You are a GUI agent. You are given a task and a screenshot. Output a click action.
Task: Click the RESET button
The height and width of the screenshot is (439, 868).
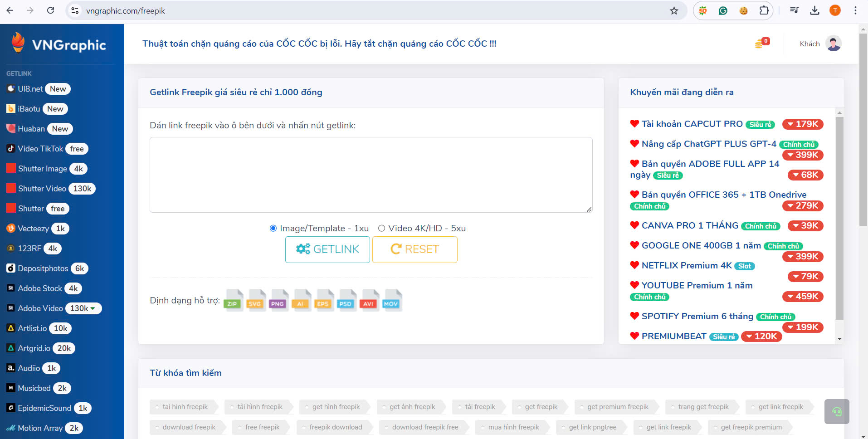click(415, 249)
